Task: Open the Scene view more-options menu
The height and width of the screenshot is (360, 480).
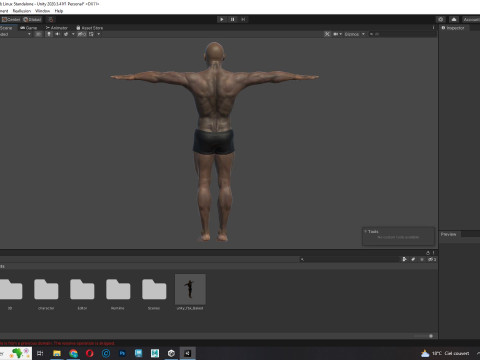Action: click(433, 28)
